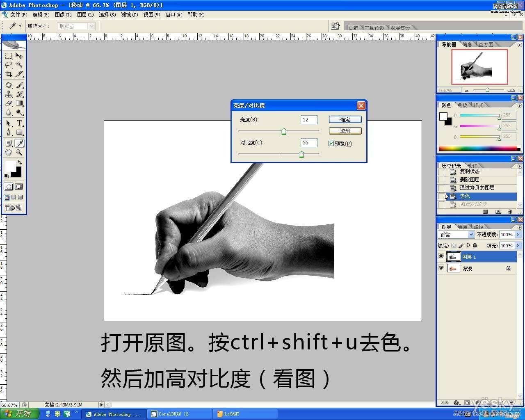This screenshot has width=525, height=420.
Task: Open the Color panel flyout menu
Action: point(520,105)
